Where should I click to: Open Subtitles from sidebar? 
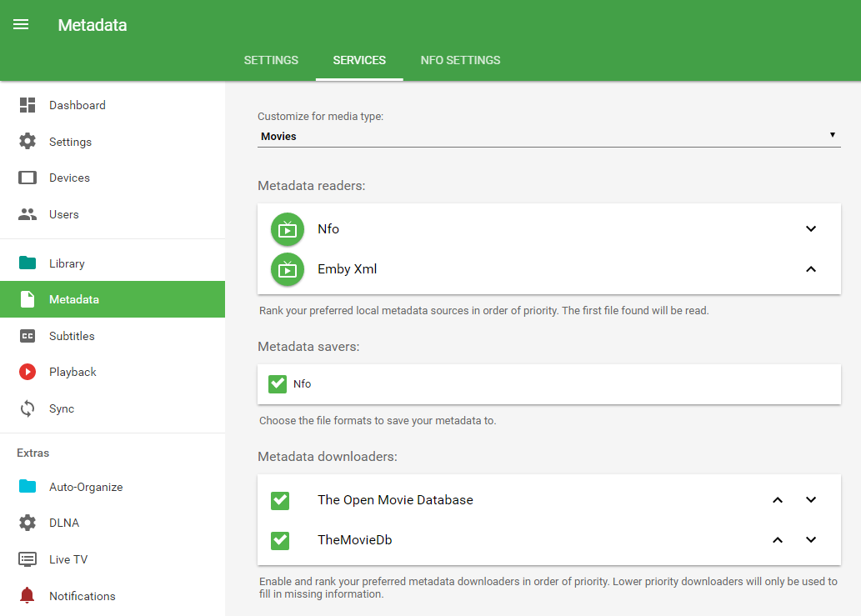(x=72, y=336)
